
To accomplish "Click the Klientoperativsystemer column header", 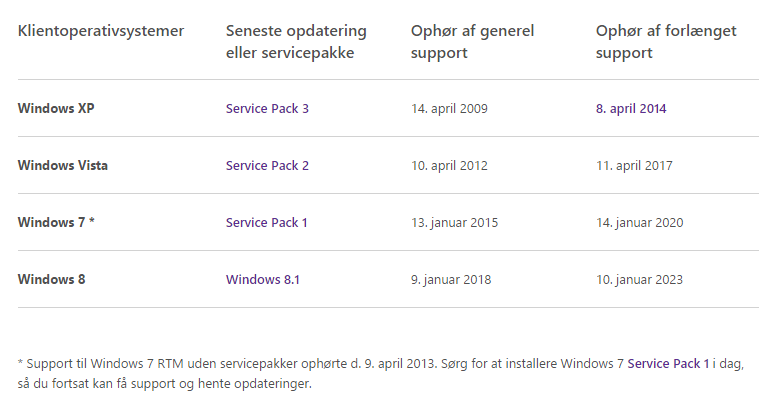I will [101, 31].
